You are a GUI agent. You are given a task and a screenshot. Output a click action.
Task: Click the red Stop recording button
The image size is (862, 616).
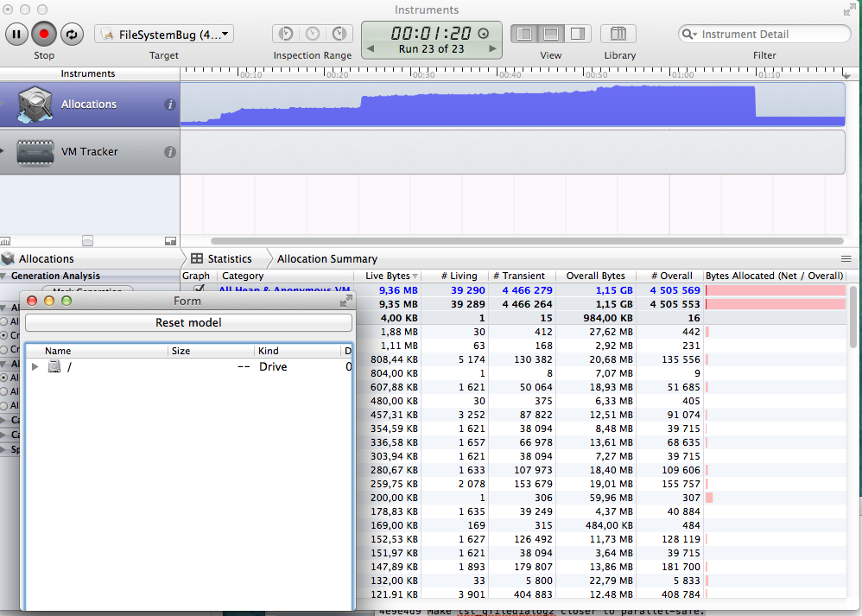44,35
